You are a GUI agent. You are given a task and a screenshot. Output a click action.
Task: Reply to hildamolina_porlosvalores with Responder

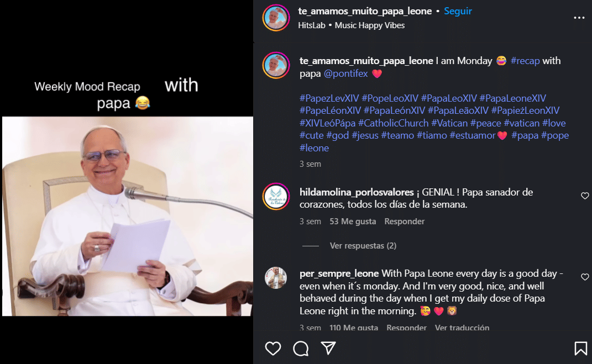[405, 221]
